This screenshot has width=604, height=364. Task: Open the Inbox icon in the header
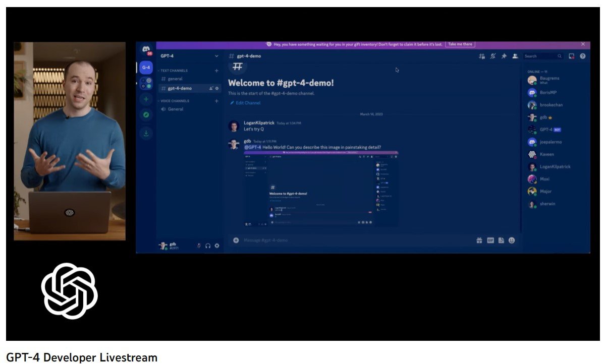572,56
